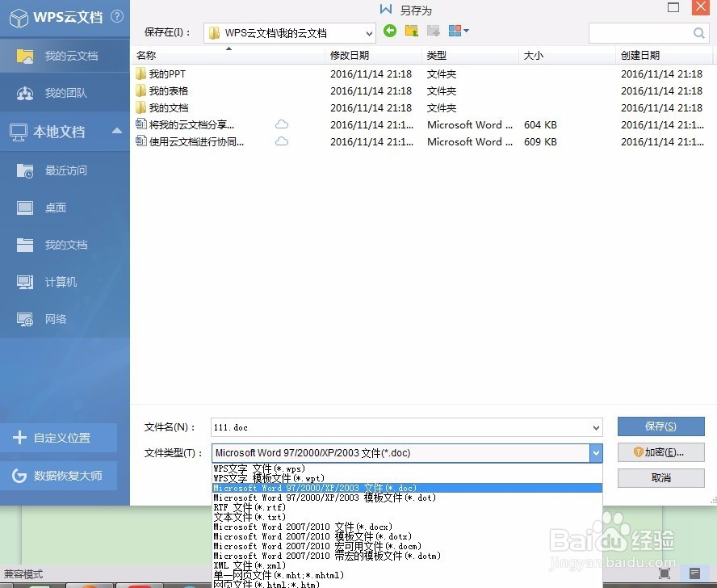This screenshot has width=717, height=588.
Task: Open the 保存在 location dropdown
Action: tap(370, 33)
